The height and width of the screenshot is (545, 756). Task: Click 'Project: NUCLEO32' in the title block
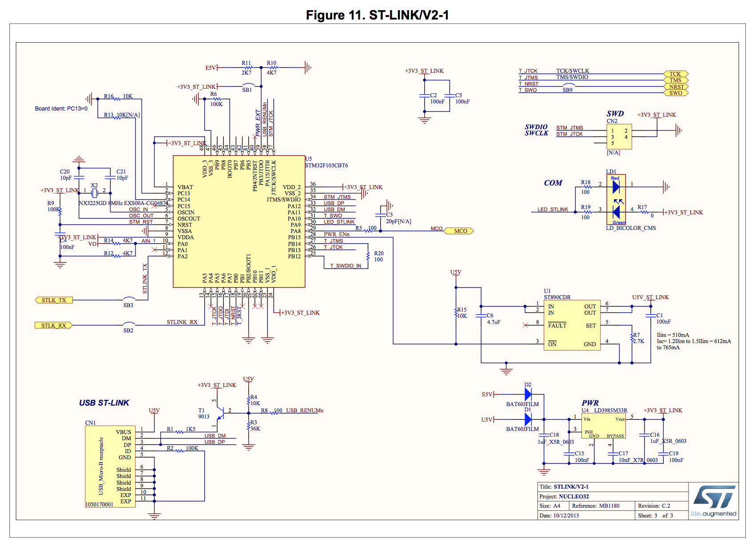(564, 497)
